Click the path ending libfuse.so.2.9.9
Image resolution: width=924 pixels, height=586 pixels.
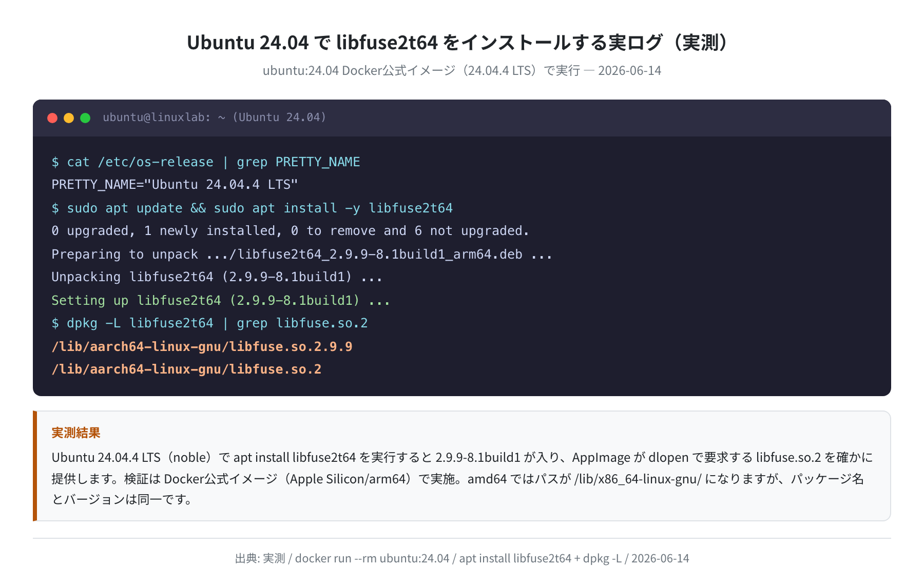[202, 347]
